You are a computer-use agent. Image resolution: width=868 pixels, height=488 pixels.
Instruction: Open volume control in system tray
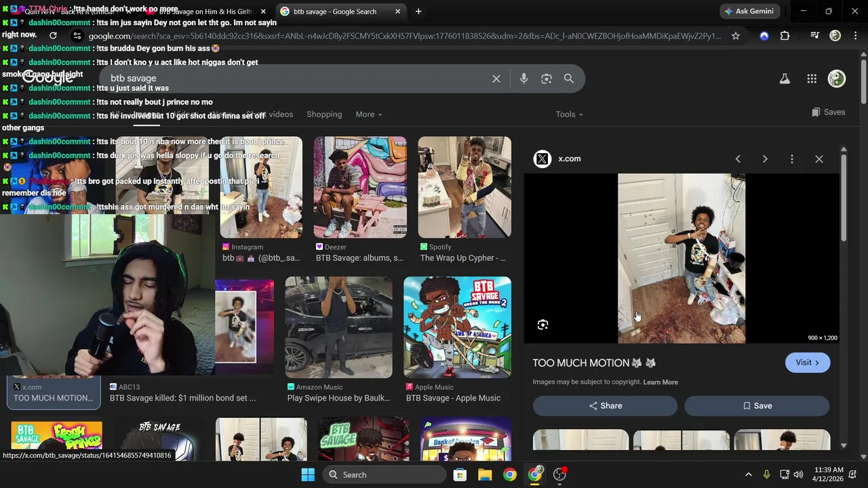(x=798, y=474)
